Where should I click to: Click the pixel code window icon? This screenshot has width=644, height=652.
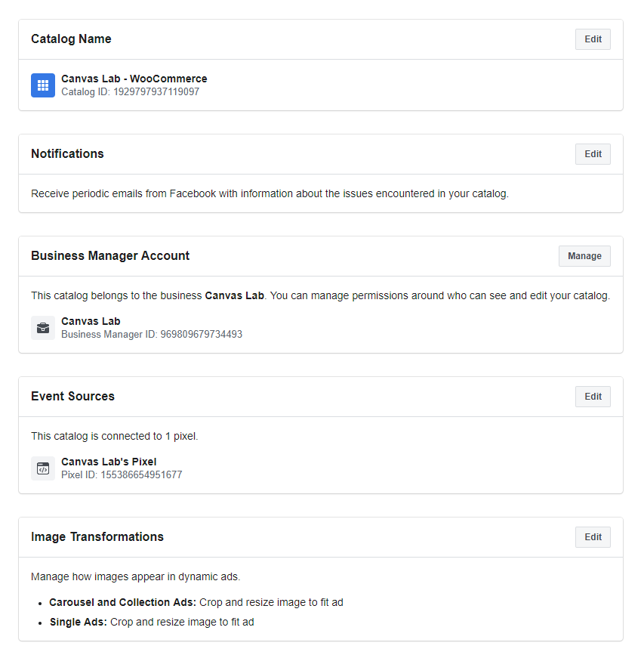coord(43,468)
